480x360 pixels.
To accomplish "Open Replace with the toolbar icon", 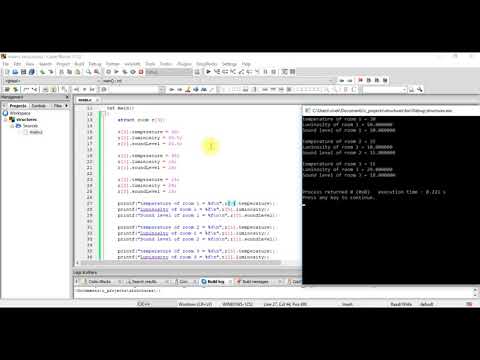I will click(97, 72).
